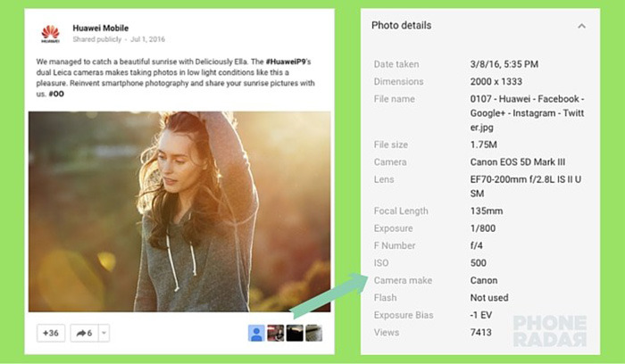
Task: Open the sunrise portrait photo
Action: [x=179, y=211]
